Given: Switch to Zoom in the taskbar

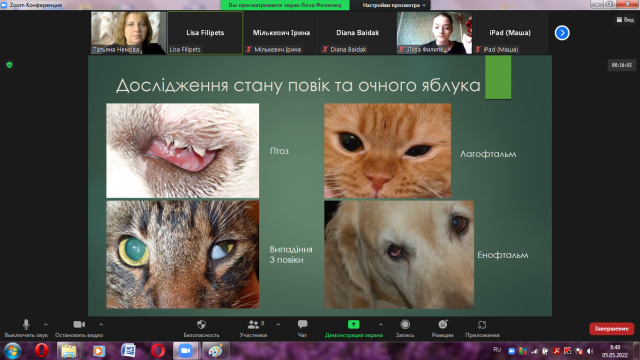Looking at the screenshot, I should point(186,351).
